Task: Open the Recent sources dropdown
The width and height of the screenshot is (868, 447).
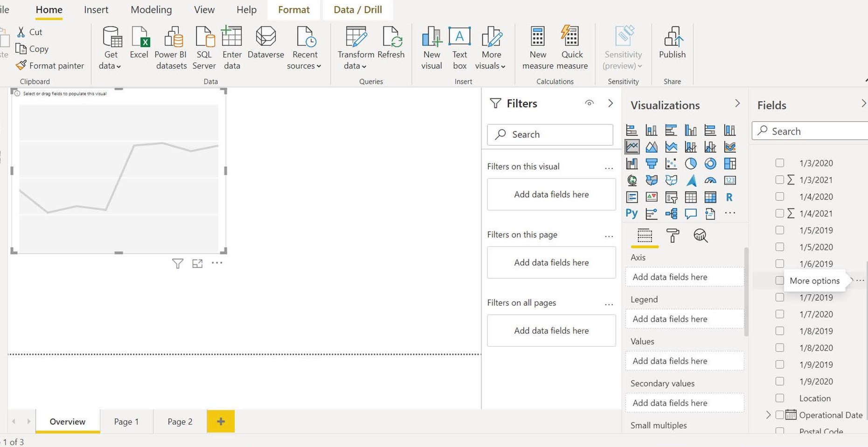Action: 305,48
